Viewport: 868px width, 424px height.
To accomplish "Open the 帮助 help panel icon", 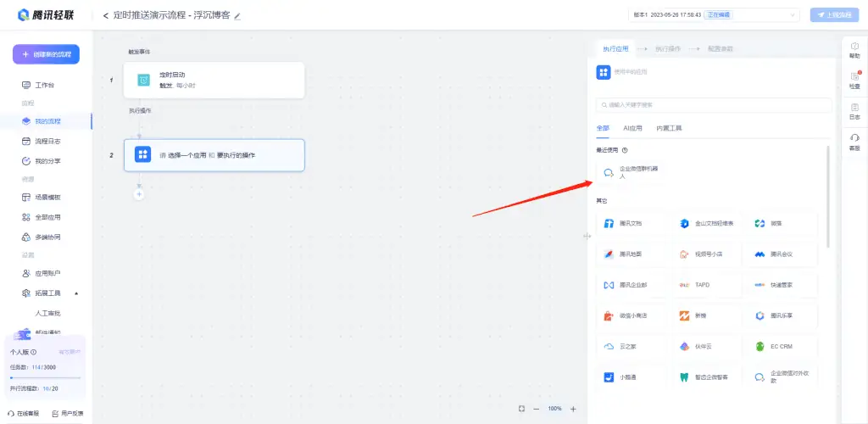I will (x=854, y=50).
